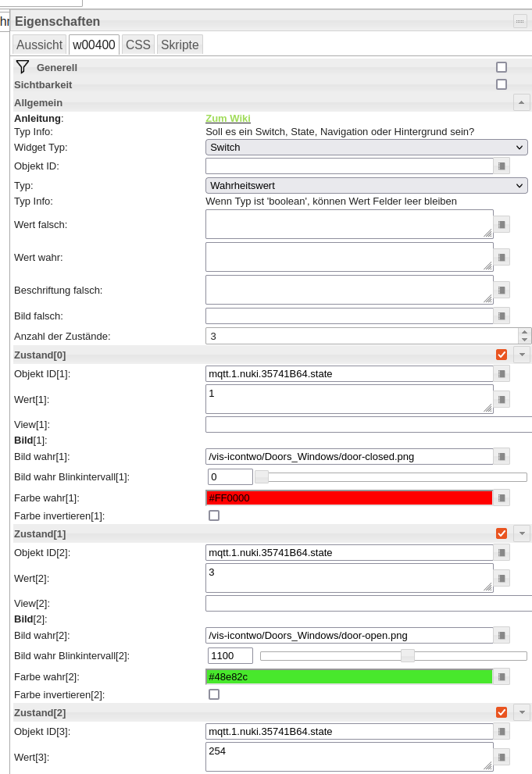Open image picker for Bild falsch
532x774 pixels.
(x=502, y=316)
